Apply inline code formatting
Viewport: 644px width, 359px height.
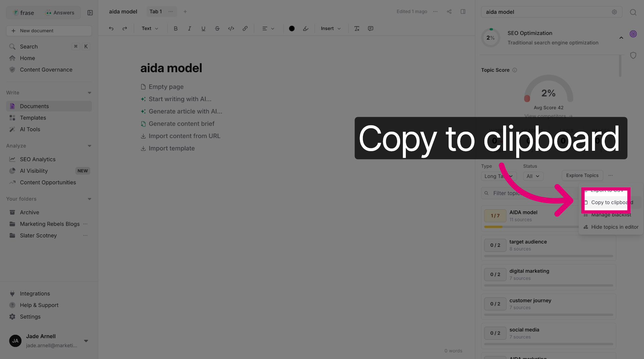231,29
